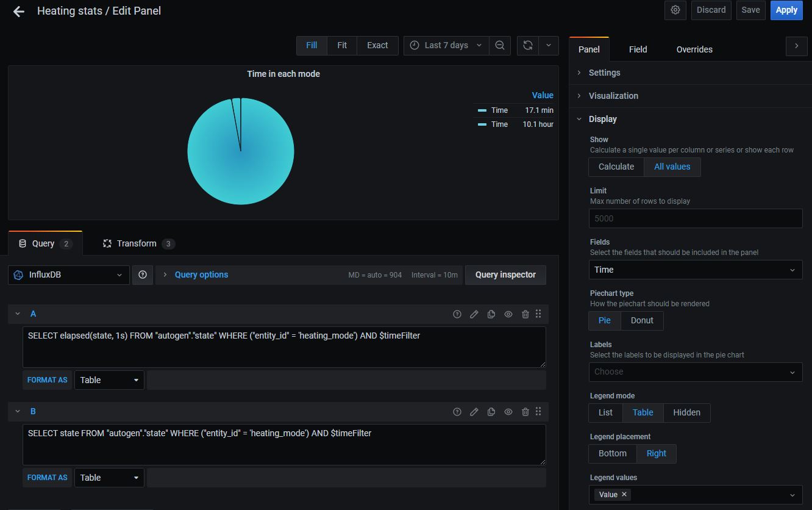Open the Query inspector
Screen dimensions: 812x510
click(505, 275)
